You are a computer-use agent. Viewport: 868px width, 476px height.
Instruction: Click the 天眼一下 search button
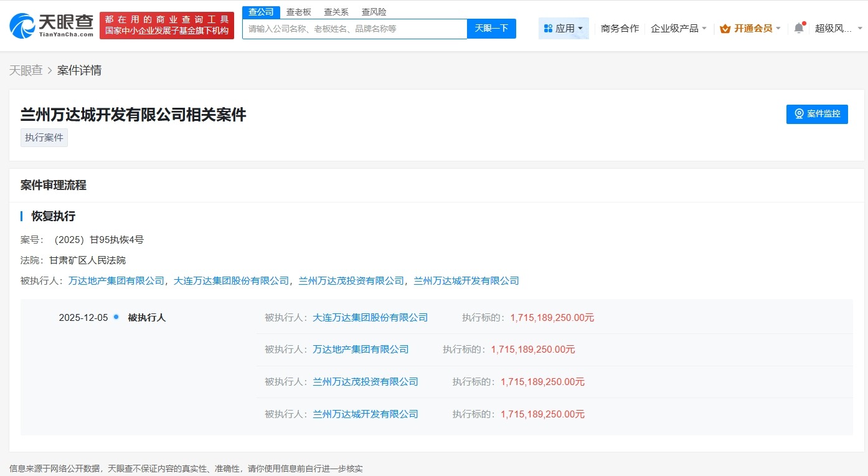491,29
